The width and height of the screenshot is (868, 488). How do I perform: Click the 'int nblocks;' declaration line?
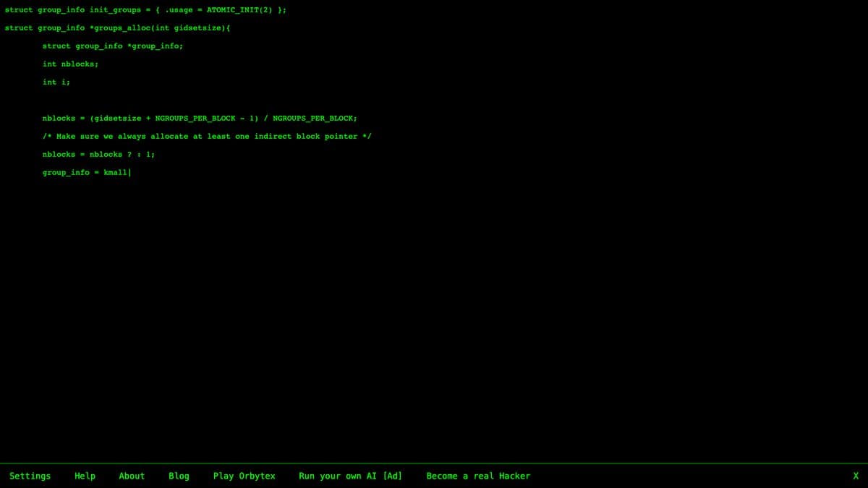click(x=70, y=64)
